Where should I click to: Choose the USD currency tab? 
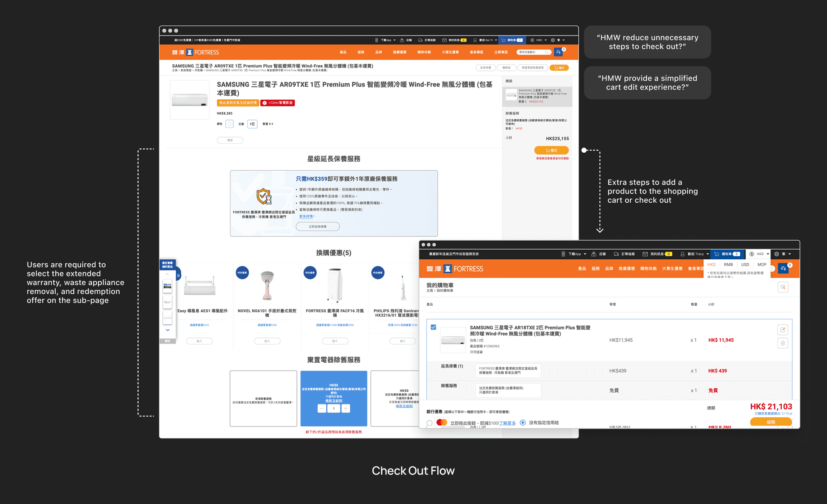pyautogui.click(x=745, y=265)
